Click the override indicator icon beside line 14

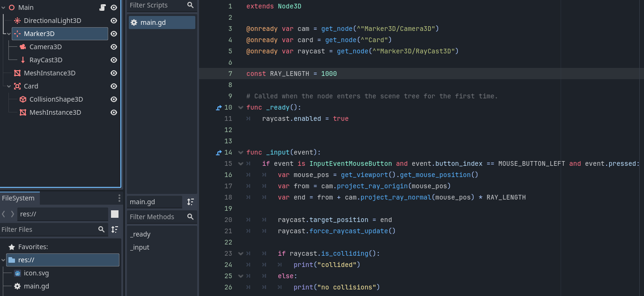(219, 153)
